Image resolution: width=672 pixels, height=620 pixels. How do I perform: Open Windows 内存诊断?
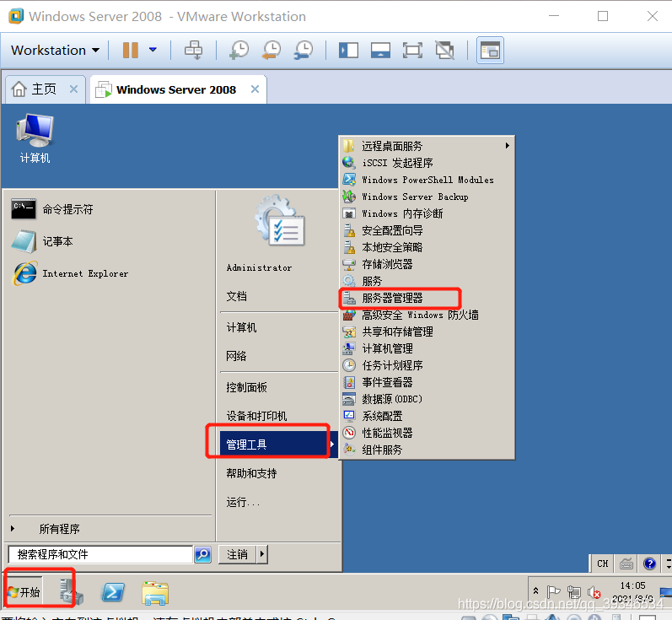427,213
